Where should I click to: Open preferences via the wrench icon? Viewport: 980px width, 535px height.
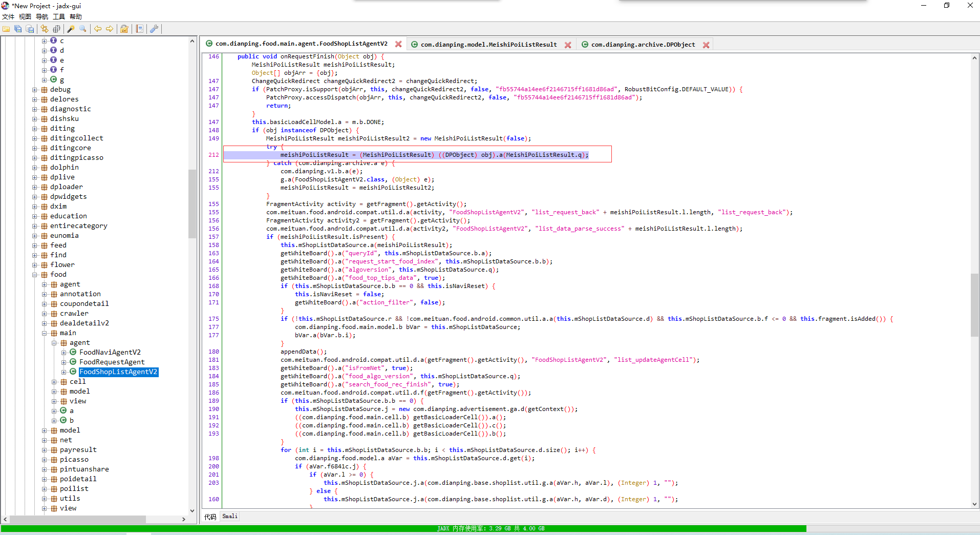(154, 29)
